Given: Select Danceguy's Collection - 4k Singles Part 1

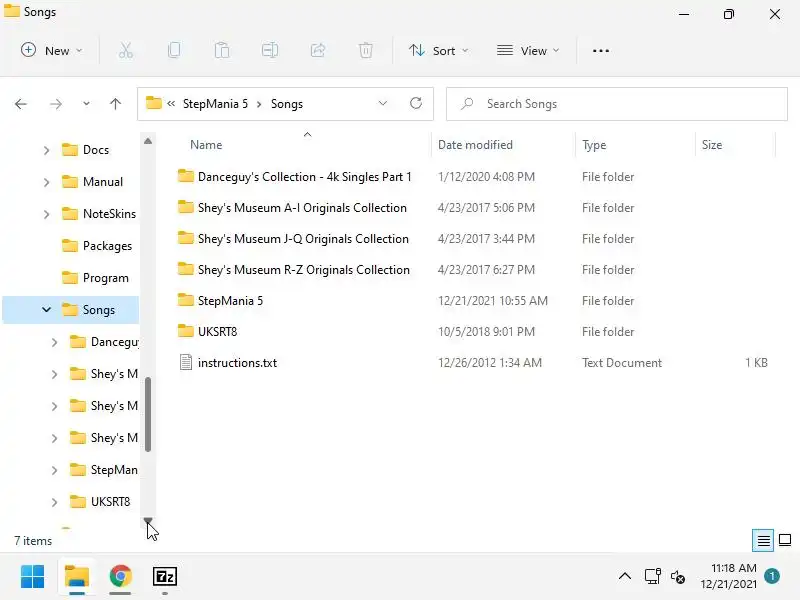Looking at the screenshot, I should coord(305,177).
